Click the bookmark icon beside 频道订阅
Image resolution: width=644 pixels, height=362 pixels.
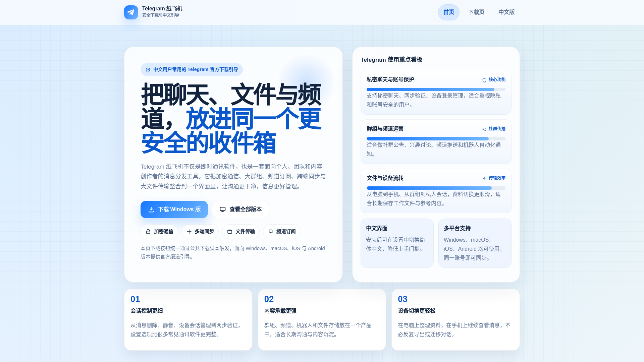click(x=271, y=232)
